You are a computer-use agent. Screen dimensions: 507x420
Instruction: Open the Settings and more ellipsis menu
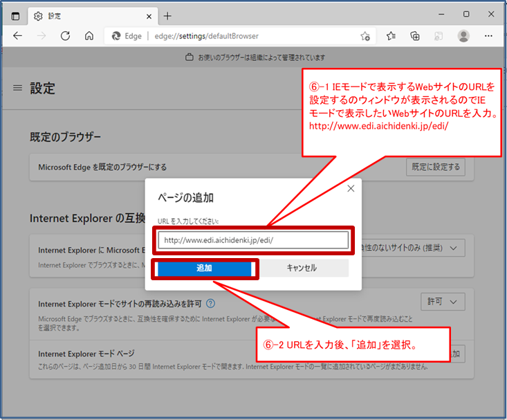[x=488, y=36]
